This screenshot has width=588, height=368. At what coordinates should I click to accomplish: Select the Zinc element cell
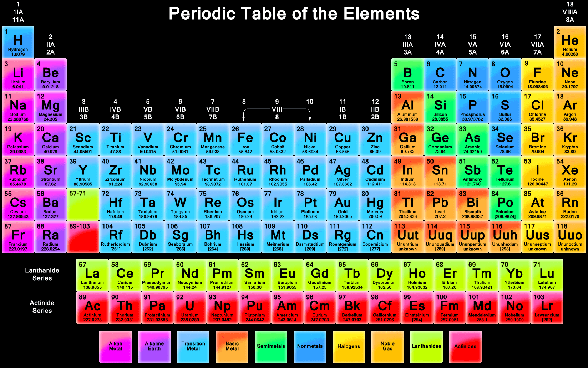375,139
